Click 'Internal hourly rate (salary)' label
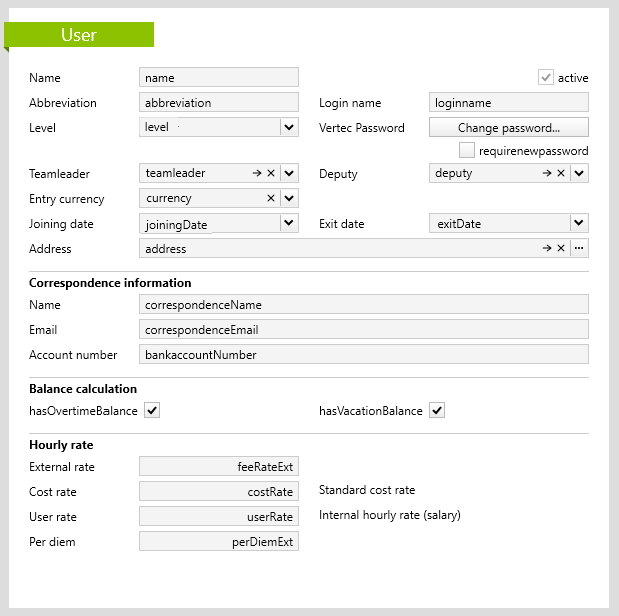 coord(390,515)
